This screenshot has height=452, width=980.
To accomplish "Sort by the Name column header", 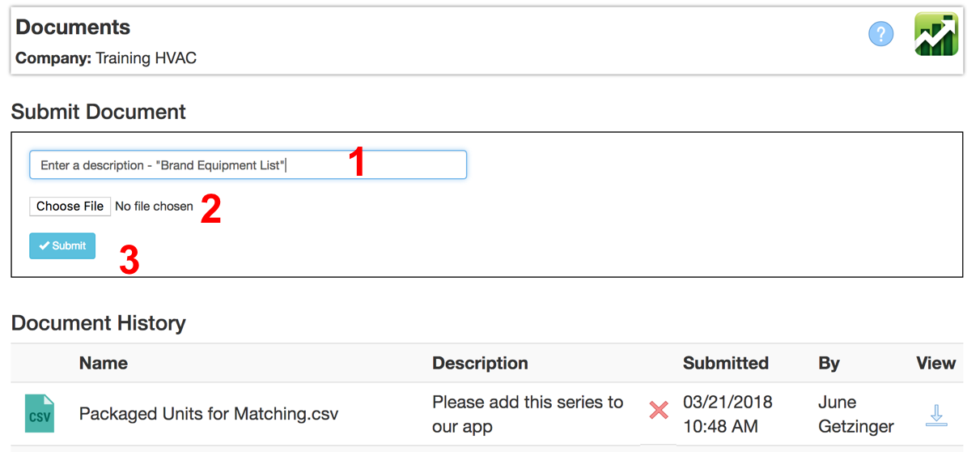I will 104,363.
